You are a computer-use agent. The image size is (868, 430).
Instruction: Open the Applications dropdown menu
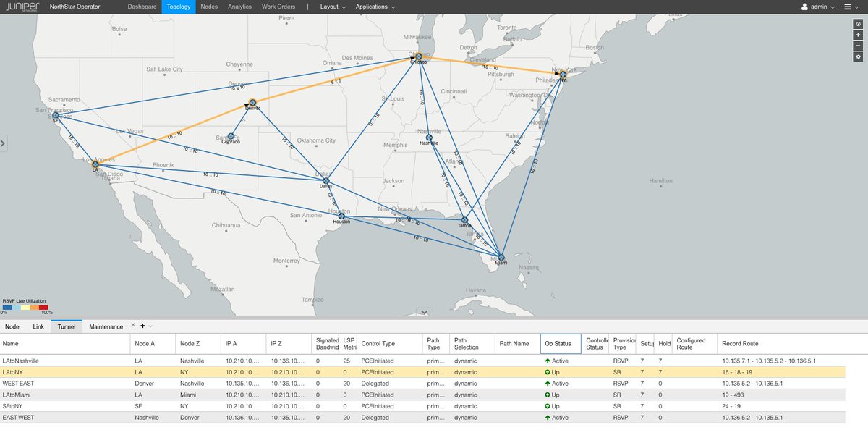pyautogui.click(x=375, y=7)
